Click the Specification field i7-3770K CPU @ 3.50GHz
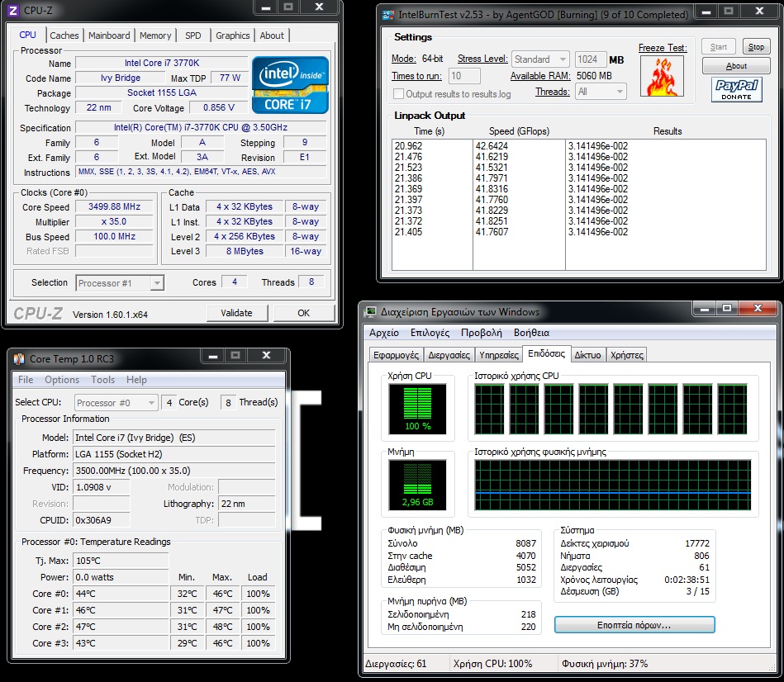 tap(201, 127)
